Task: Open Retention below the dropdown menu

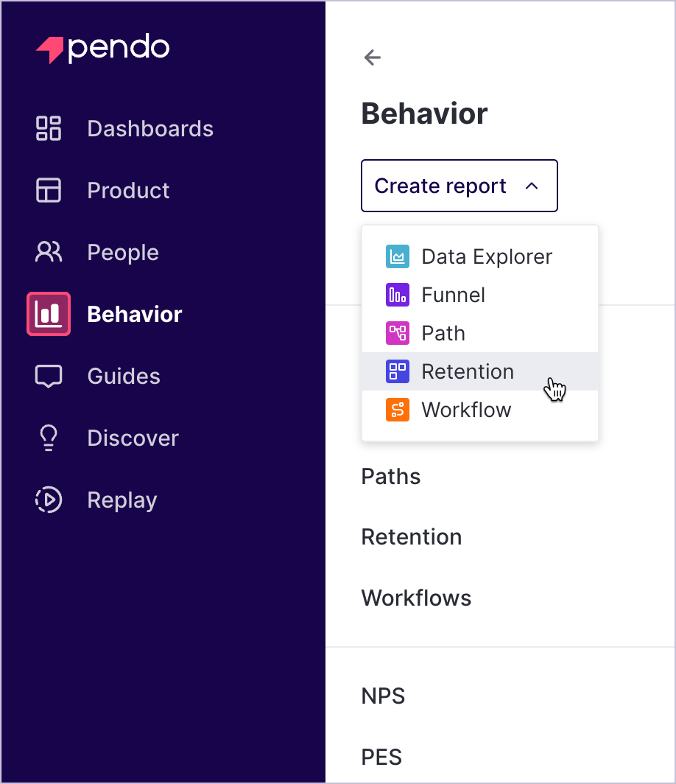Action: pos(412,537)
